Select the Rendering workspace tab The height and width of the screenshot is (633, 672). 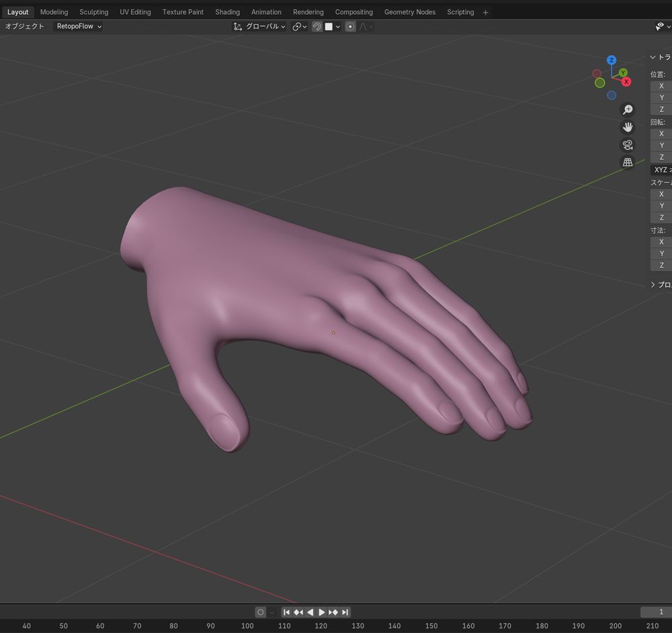tap(308, 12)
